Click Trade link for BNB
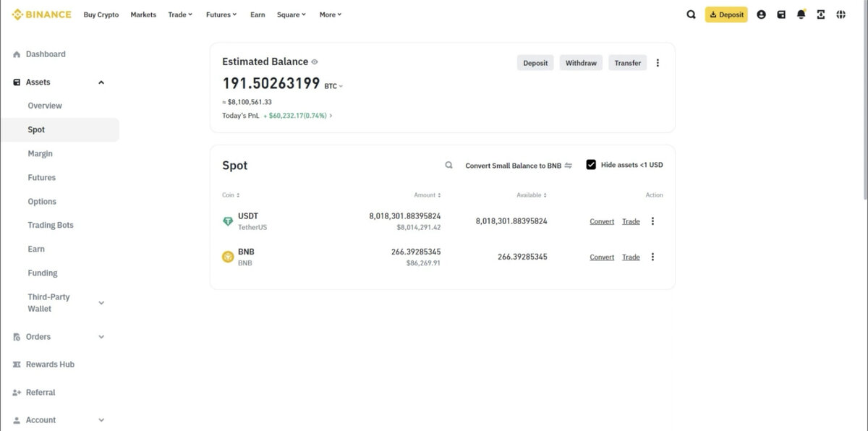Screen dimensions: 868x431 pos(631,257)
